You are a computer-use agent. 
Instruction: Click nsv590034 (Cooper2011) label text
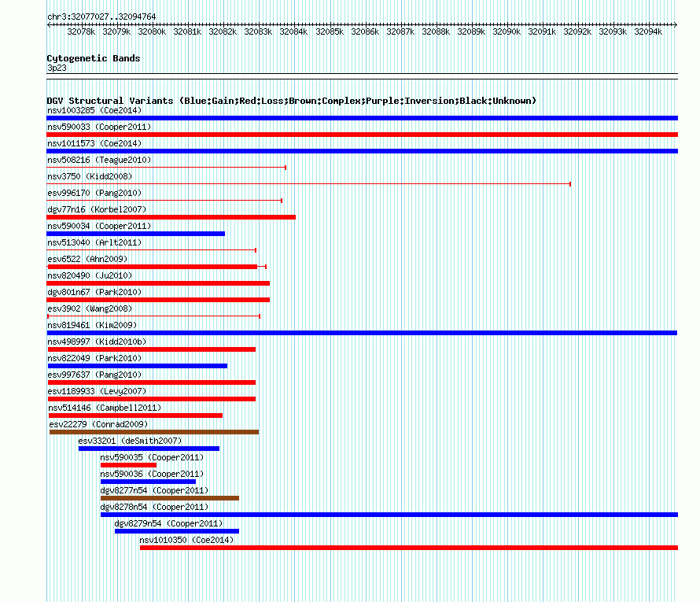99,226
